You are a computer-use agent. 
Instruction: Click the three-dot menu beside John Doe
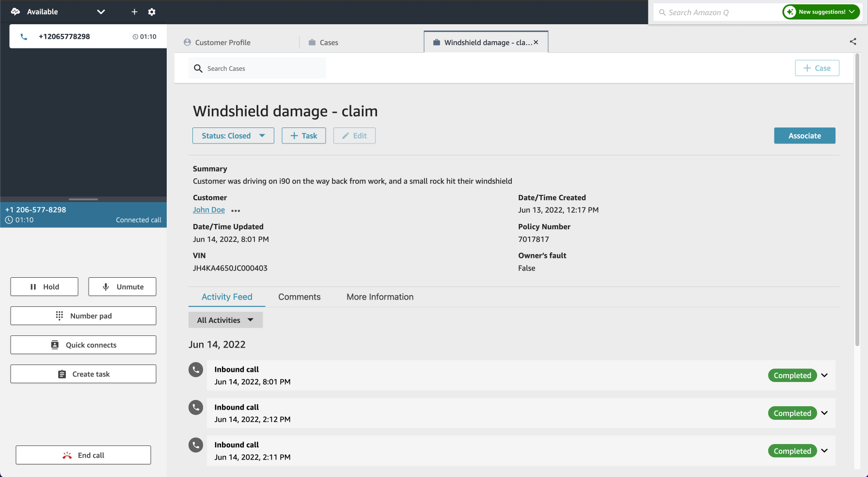coord(236,211)
